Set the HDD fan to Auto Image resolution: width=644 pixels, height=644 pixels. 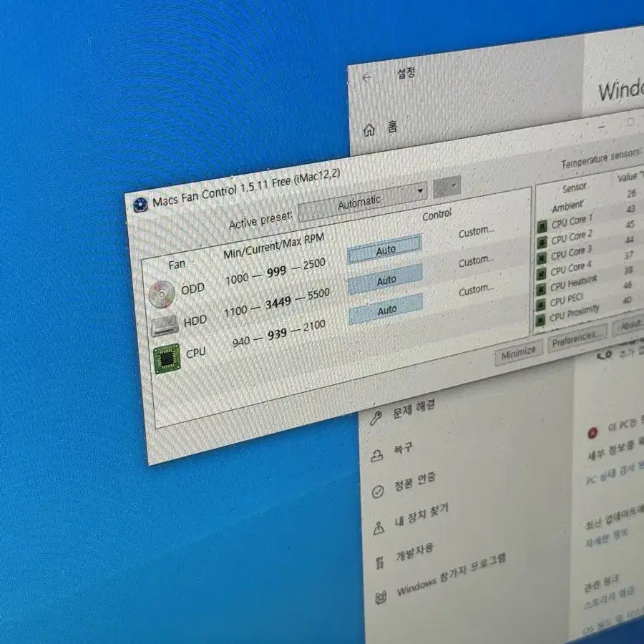click(x=385, y=280)
